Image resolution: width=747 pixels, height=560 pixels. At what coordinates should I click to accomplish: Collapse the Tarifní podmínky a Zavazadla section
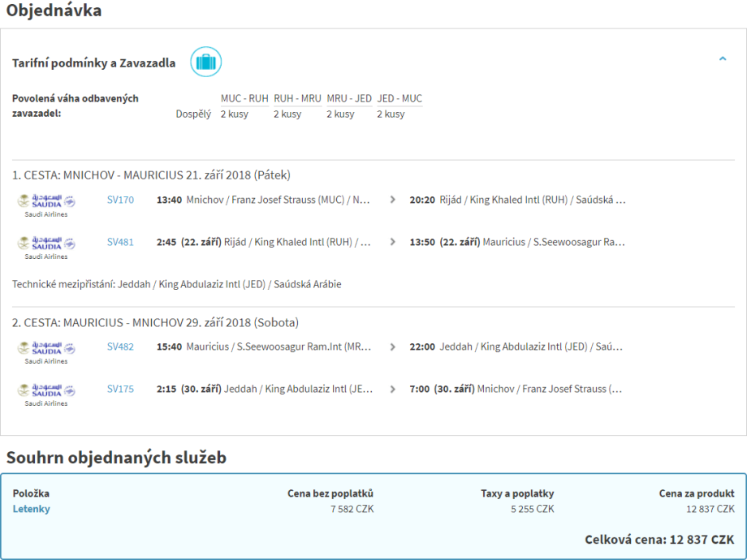click(723, 59)
